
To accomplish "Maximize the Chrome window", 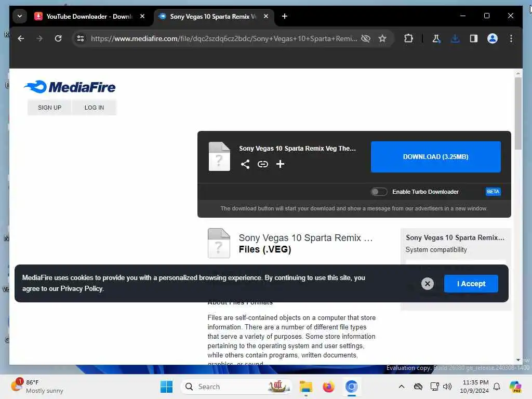I will [x=486, y=16].
